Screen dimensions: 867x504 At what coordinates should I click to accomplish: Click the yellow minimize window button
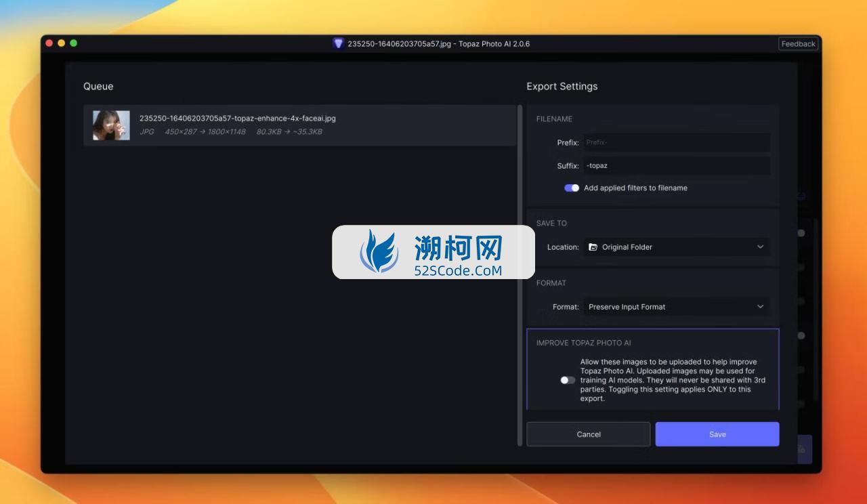[62, 43]
